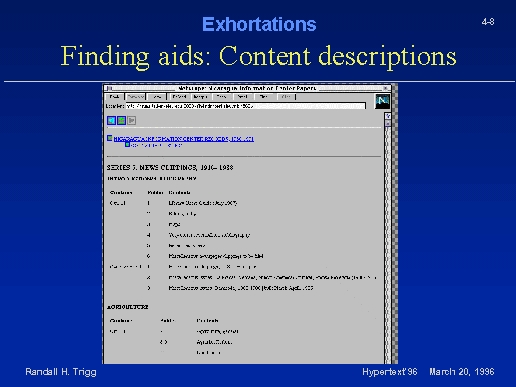Click the green middle navigation icon
The height and width of the screenshot is (387, 516).
coord(121,120)
